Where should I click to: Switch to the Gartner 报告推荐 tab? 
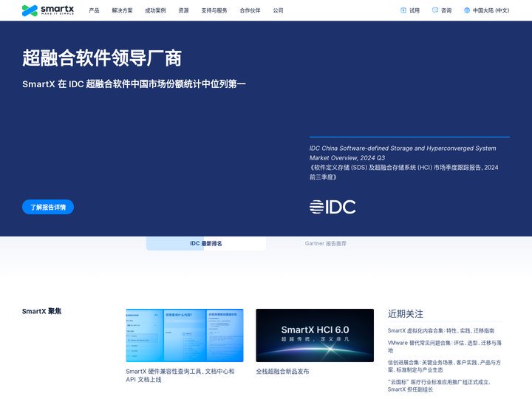(x=325, y=243)
